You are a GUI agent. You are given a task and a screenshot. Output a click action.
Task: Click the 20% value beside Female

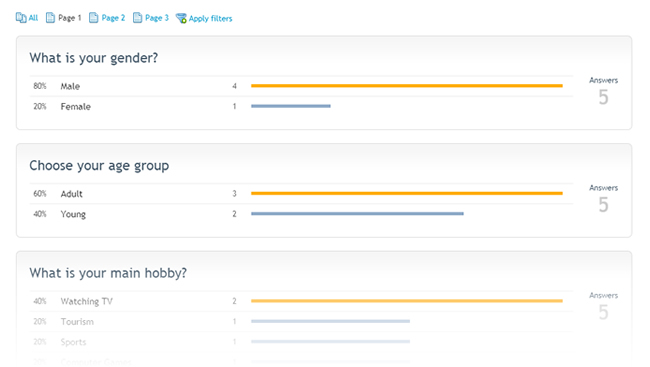pyautogui.click(x=40, y=107)
